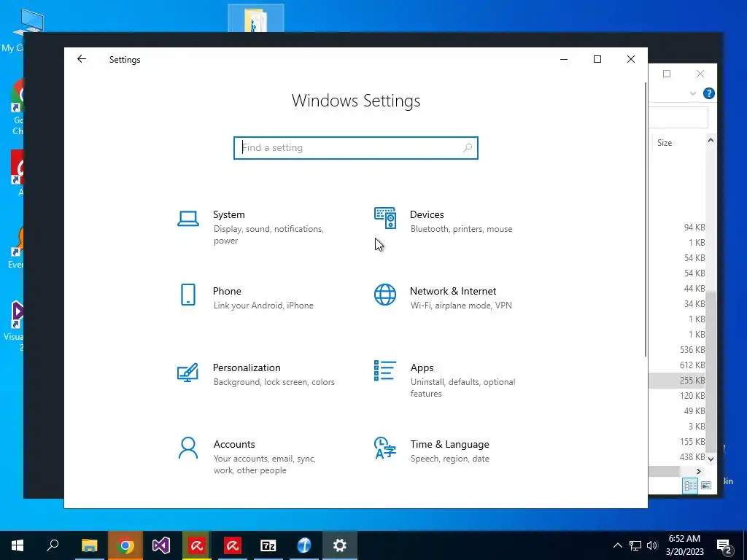This screenshot has width=747, height=560.
Task: Click Explorer horizontal scrollbar right arrow
Action: click(x=698, y=471)
